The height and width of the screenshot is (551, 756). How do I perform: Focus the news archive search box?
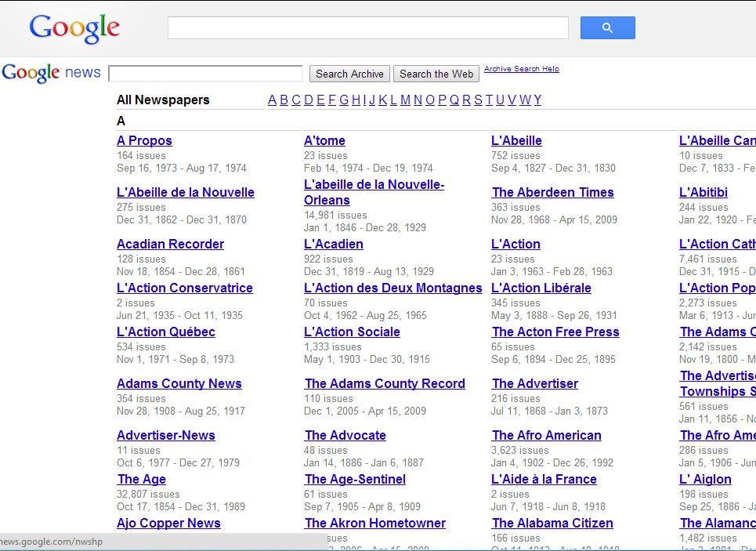[205, 74]
